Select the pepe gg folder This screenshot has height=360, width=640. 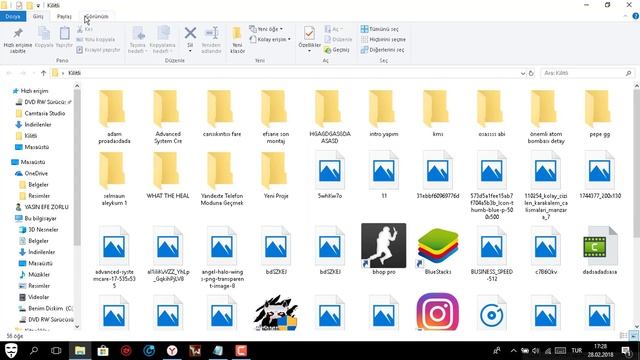pos(600,113)
